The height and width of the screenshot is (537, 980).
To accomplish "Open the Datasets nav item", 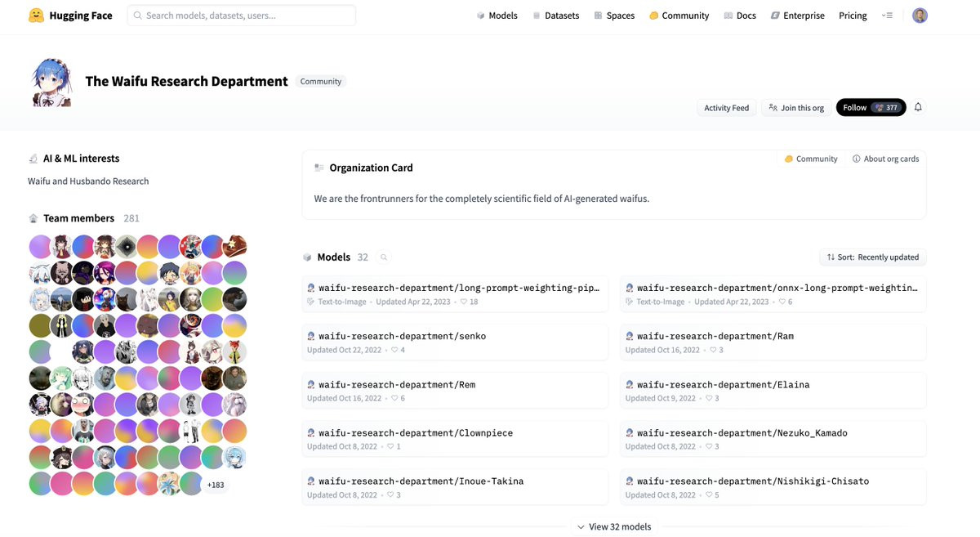I will click(556, 16).
